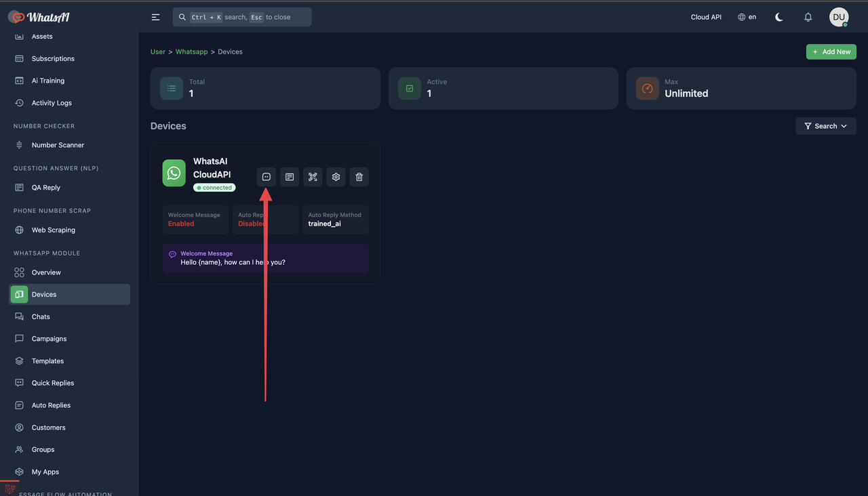
Task: Click the Max gauge card icon
Action: [x=648, y=88]
